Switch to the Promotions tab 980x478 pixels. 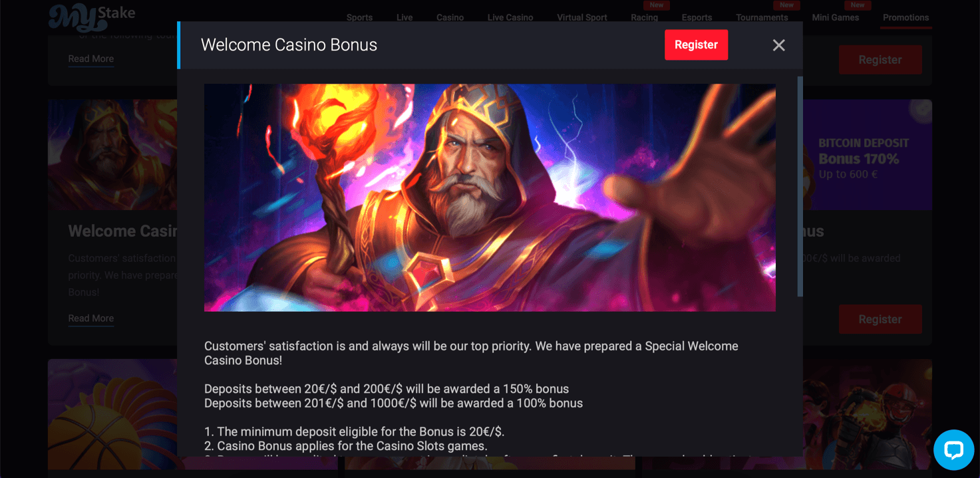(905, 17)
